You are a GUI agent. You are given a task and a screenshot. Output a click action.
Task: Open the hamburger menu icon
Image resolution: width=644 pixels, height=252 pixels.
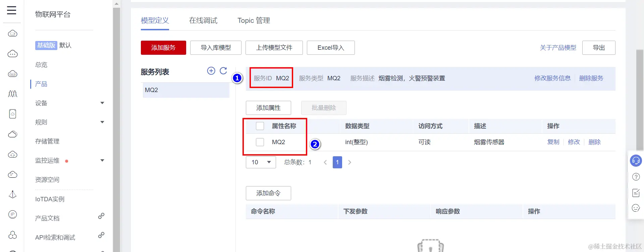click(12, 10)
